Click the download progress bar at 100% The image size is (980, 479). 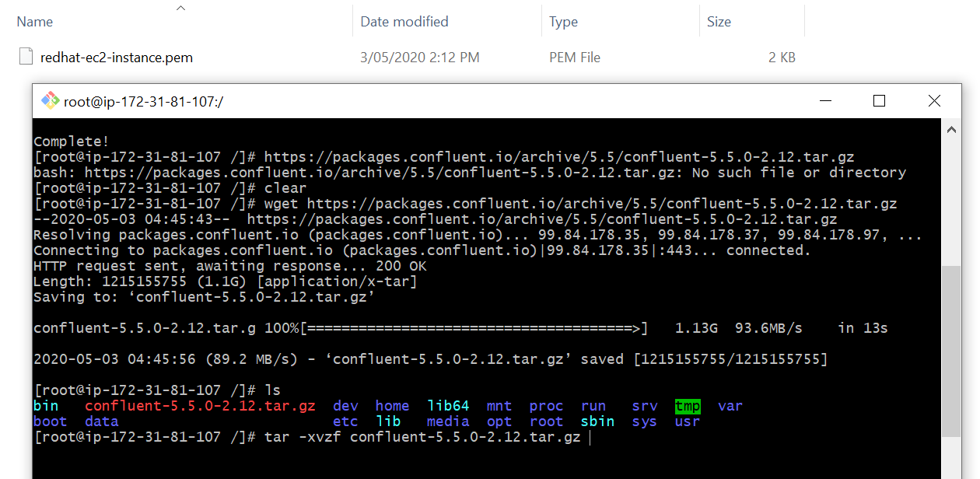[x=474, y=328]
